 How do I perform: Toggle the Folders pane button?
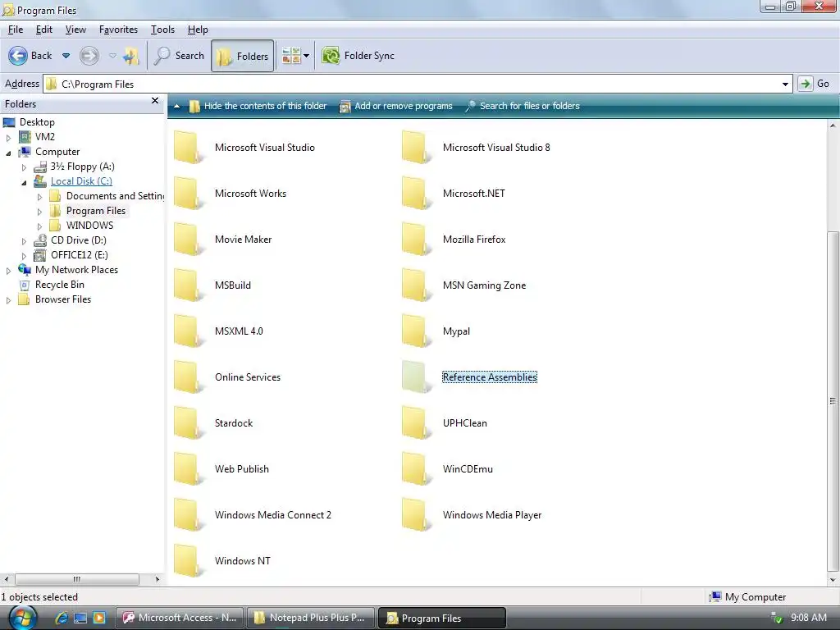[x=243, y=56]
